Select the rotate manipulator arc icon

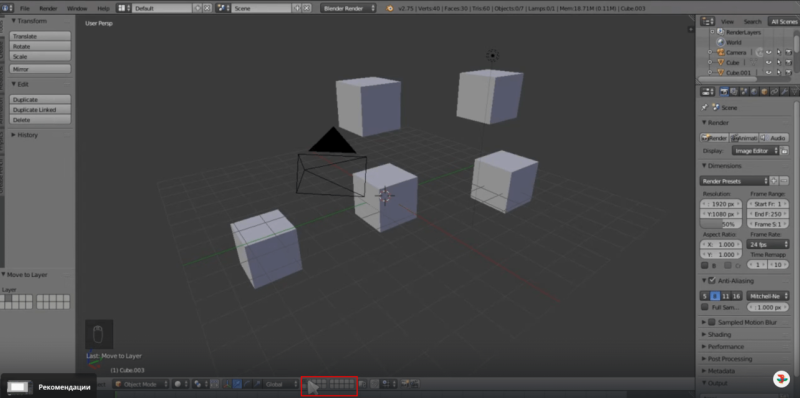(247, 384)
